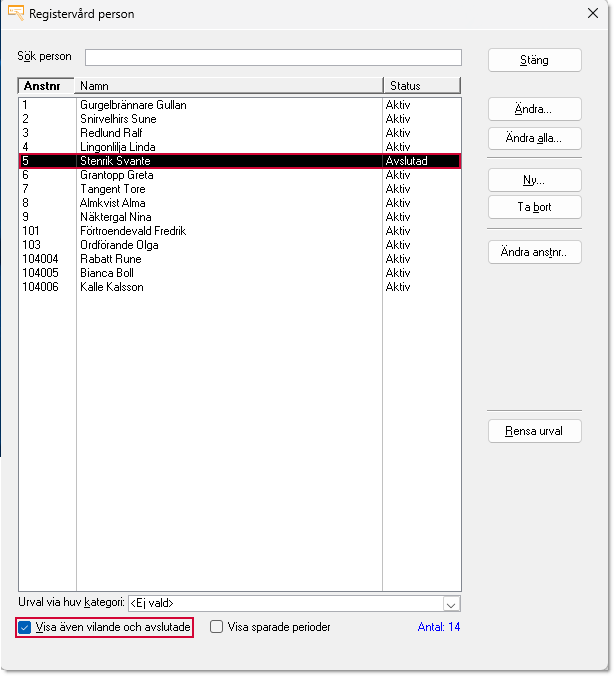Select the row Grantopp Greta
The image size is (614, 676).
point(240,175)
